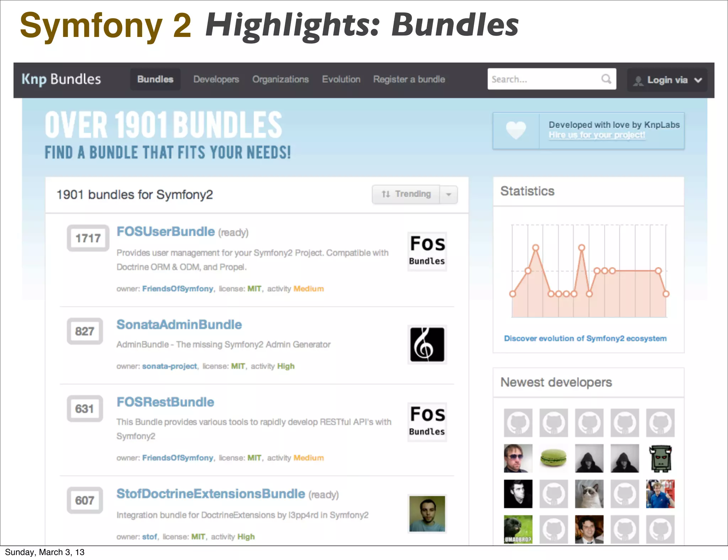
Task: Click the 1901 bundles for Symfony2 heading
Action: click(x=135, y=195)
